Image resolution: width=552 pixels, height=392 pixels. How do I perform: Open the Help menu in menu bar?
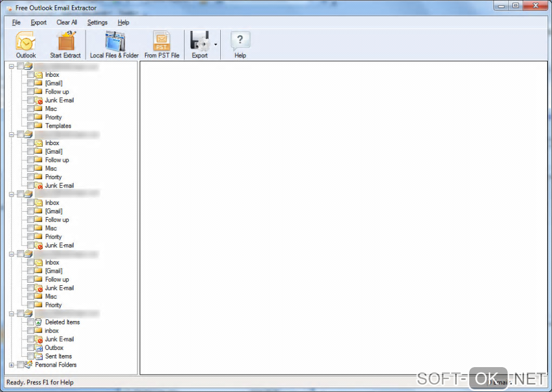click(x=123, y=22)
